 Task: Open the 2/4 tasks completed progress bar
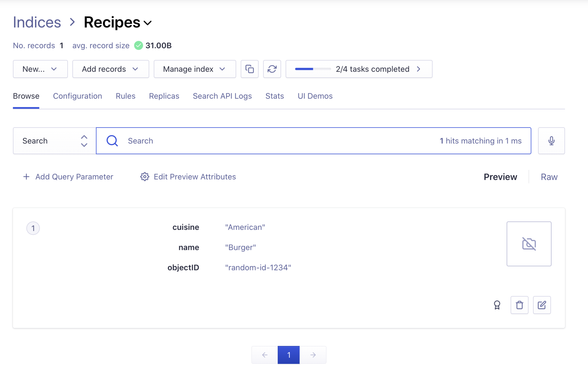coord(359,69)
